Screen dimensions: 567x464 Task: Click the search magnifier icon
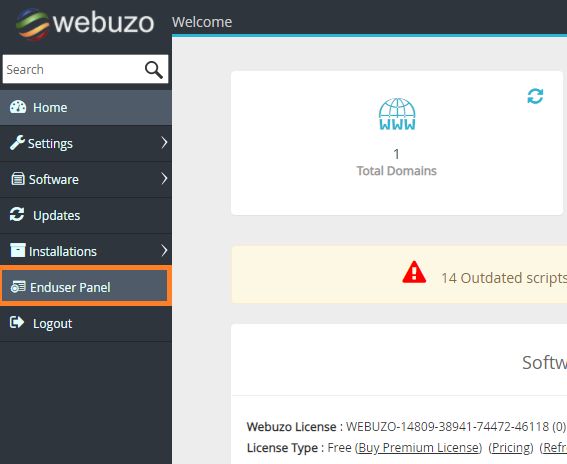[154, 70]
